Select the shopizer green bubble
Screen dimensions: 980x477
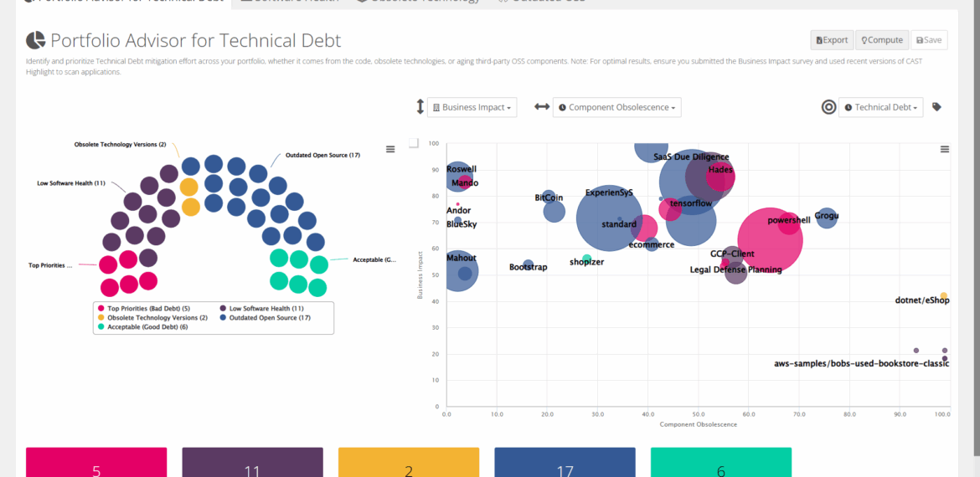(587, 259)
